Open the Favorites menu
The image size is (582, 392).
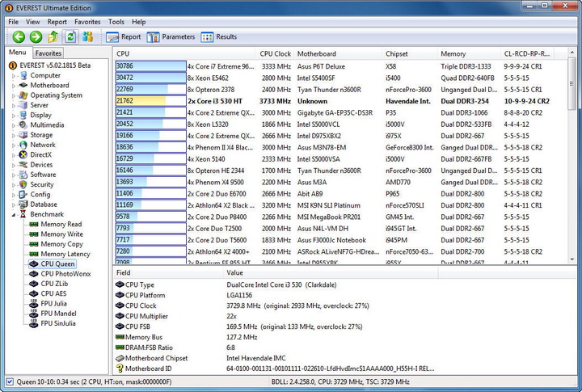[87, 22]
